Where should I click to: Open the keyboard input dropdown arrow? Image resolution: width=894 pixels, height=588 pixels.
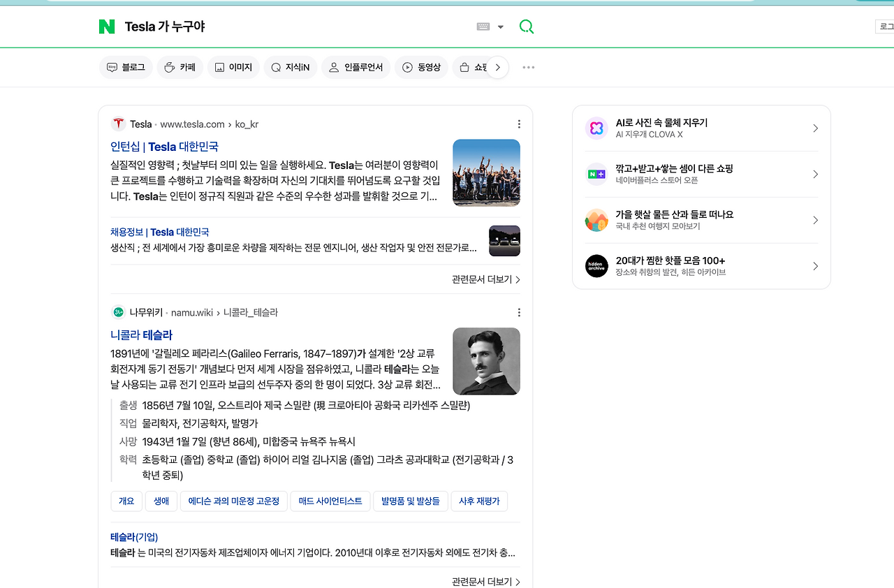(501, 26)
